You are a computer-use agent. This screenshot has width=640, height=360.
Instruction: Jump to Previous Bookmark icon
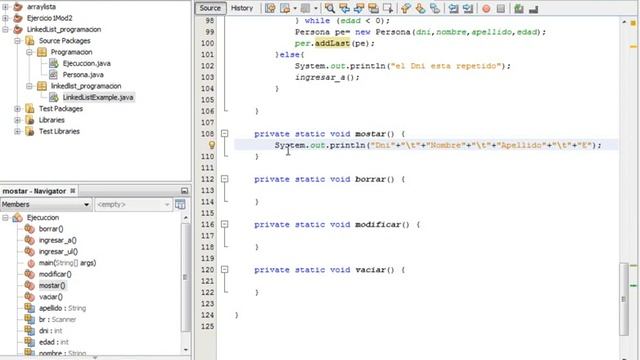pyautogui.click(x=405, y=8)
